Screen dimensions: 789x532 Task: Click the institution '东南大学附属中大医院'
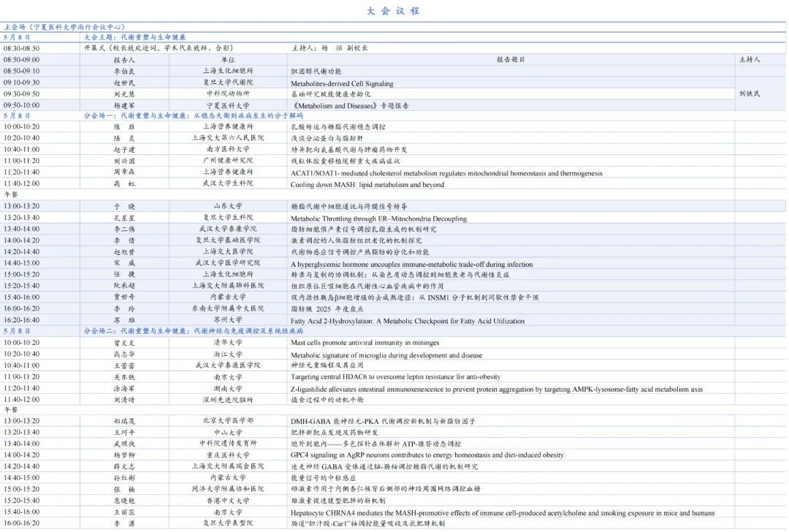point(228,308)
